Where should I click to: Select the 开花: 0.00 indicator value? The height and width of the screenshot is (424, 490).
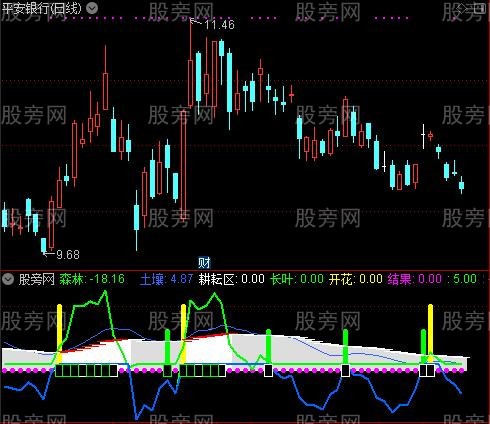tap(356, 279)
